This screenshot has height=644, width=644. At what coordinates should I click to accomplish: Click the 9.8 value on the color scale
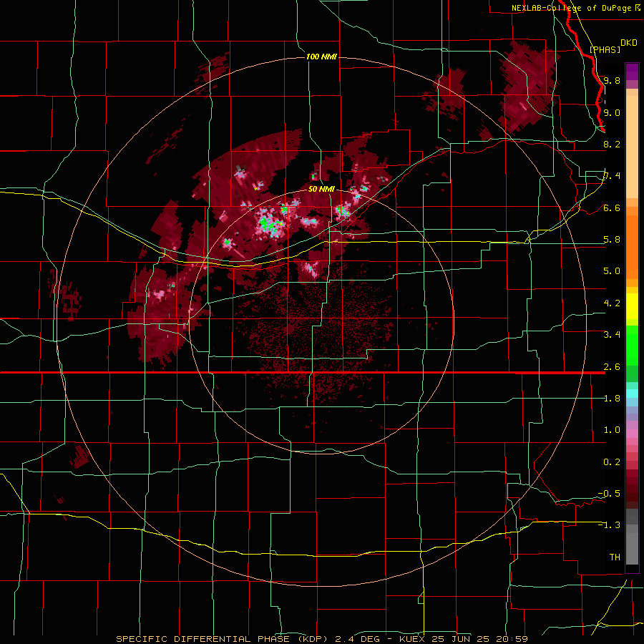click(x=612, y=80)
